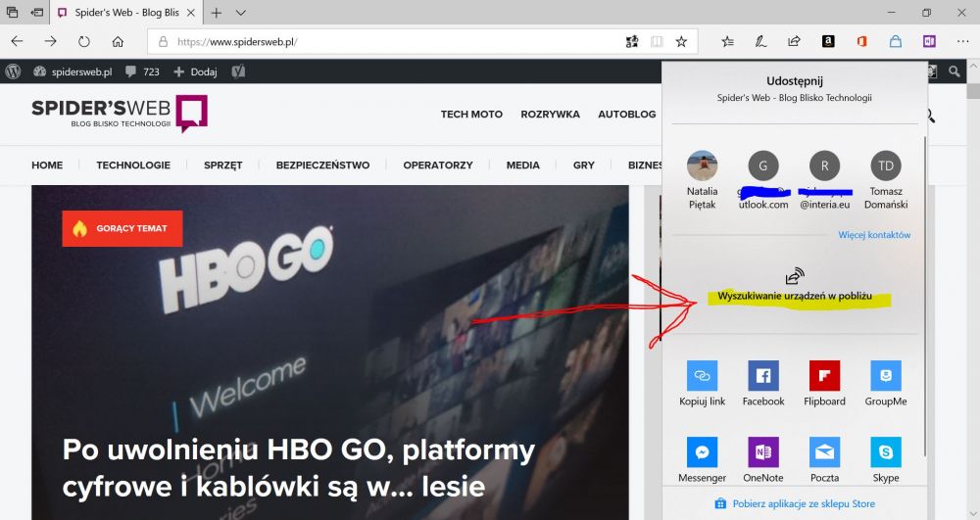
Task: Open the Add notes pen icon
Action: coord(760,42)
